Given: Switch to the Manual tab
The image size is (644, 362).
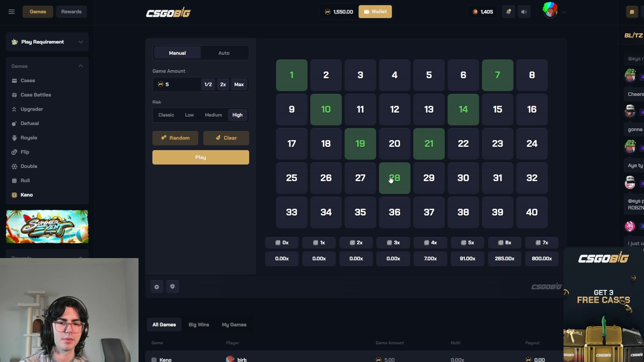Looking at the screenshot, I should (177, 53).
